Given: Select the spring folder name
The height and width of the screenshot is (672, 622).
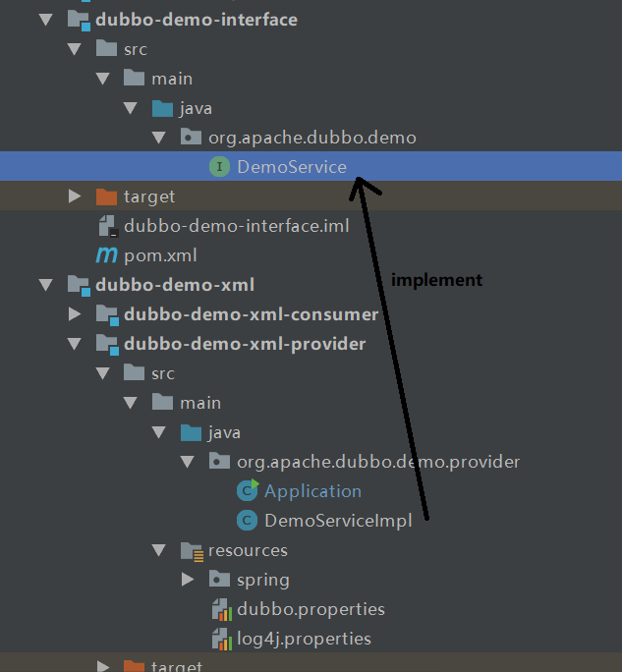Looking at the screenshot, I should (263, 581).
